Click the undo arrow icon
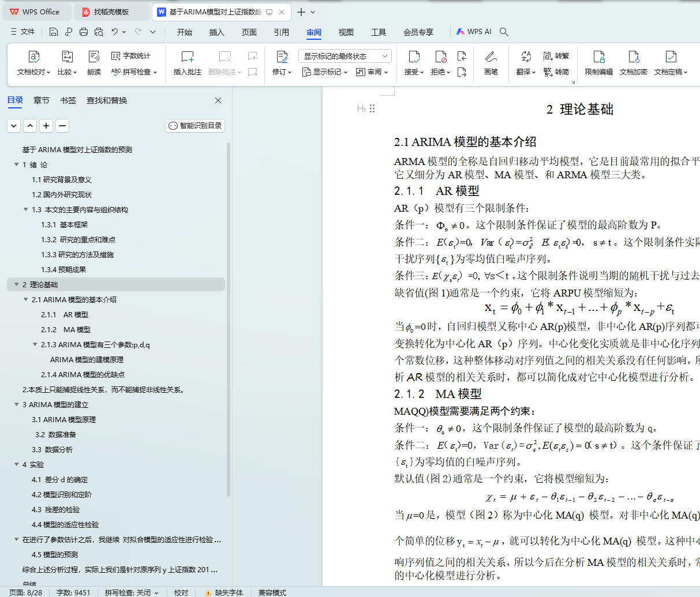Screen dimensions: 700x597 115,32
